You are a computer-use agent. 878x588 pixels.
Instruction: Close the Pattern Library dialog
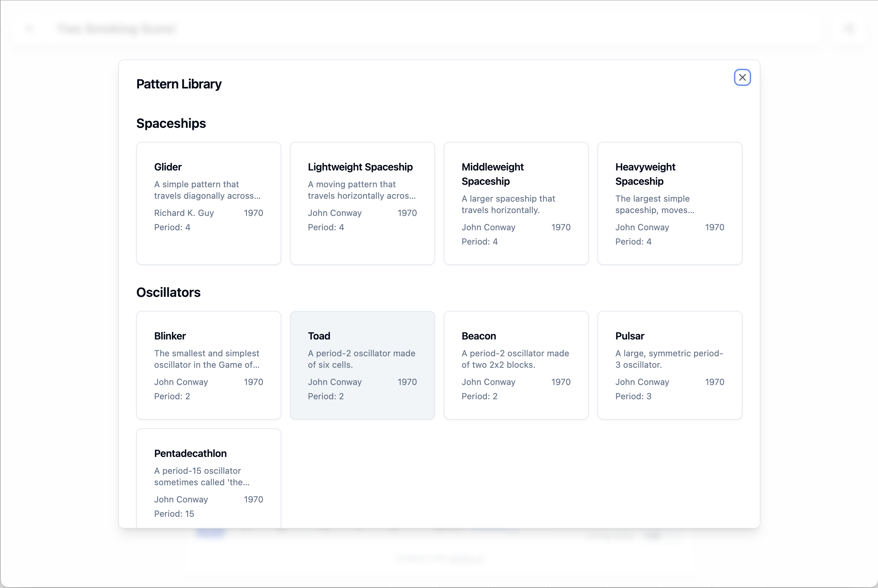742,77
